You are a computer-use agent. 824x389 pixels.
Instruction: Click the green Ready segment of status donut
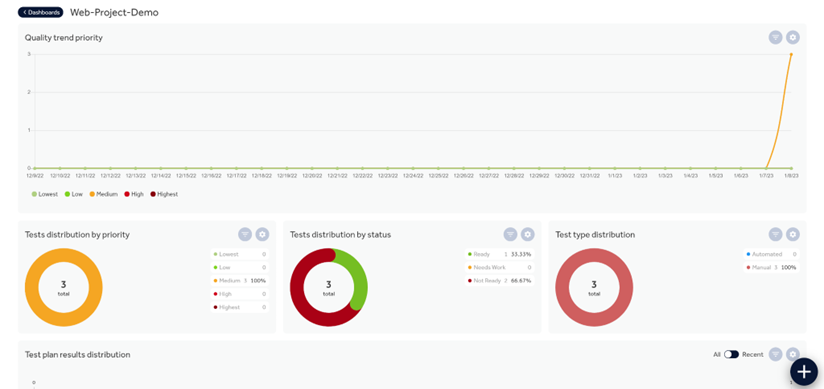coord(359,279)
